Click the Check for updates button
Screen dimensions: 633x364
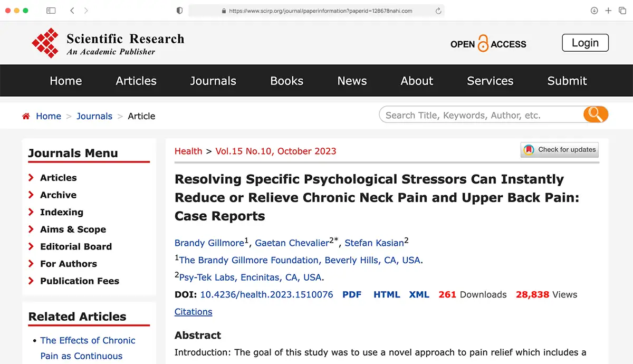[560, 150]
